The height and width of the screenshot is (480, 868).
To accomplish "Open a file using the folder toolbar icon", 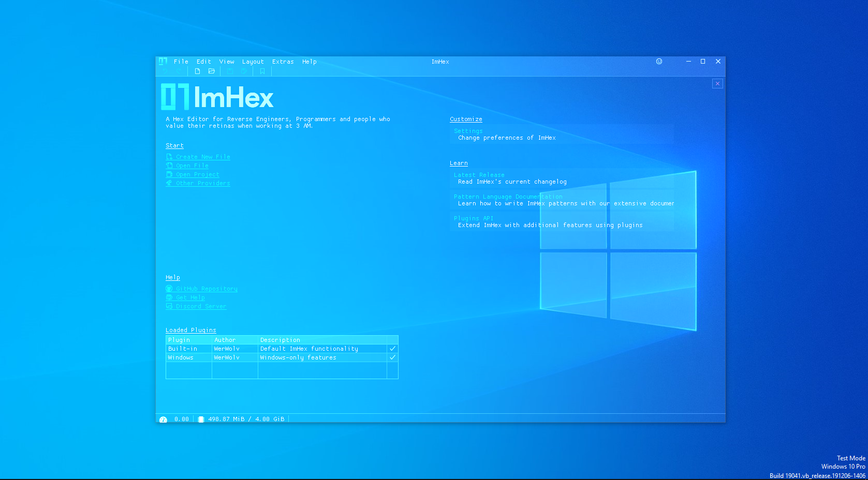I will [212, 71].
